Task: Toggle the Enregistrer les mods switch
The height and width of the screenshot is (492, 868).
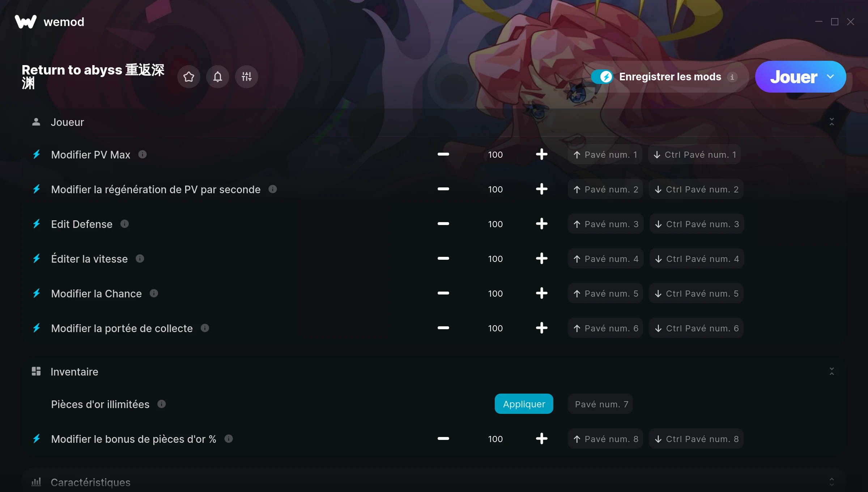Action: (602, 77)
